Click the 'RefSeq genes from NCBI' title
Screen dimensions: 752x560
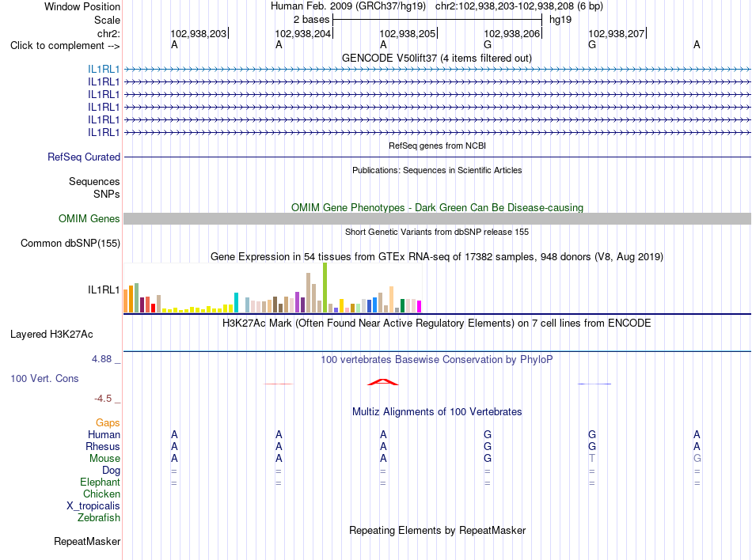point(438,146)
